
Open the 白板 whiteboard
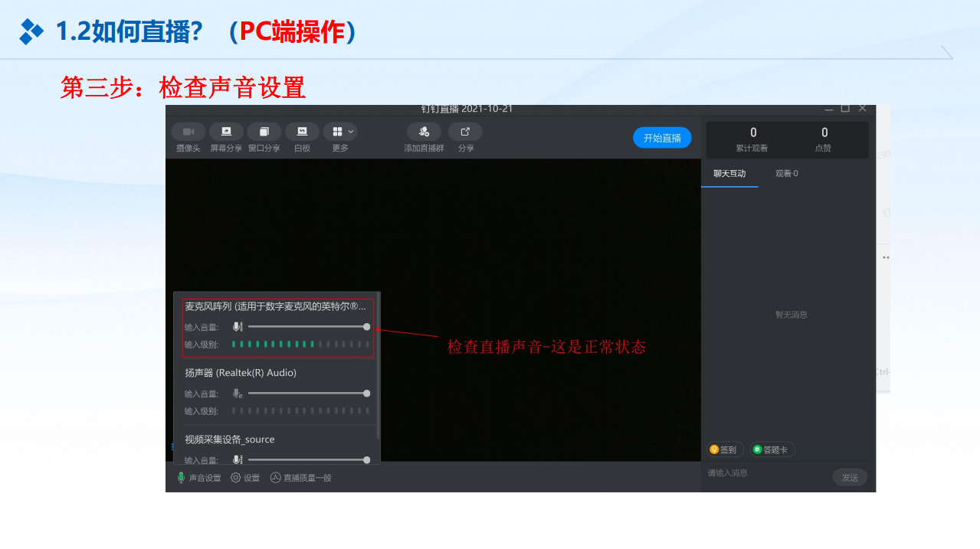(302, 132)
